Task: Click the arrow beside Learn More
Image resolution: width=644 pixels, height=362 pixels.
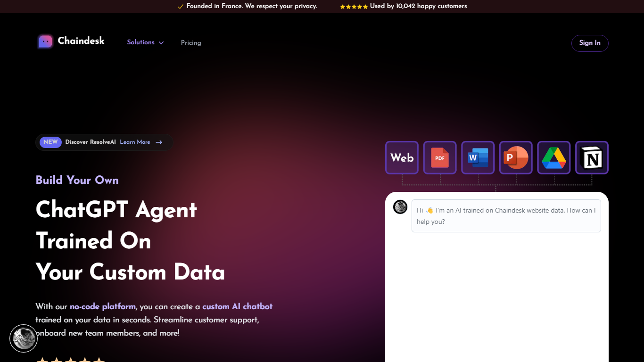Action: tap(159, 142)
